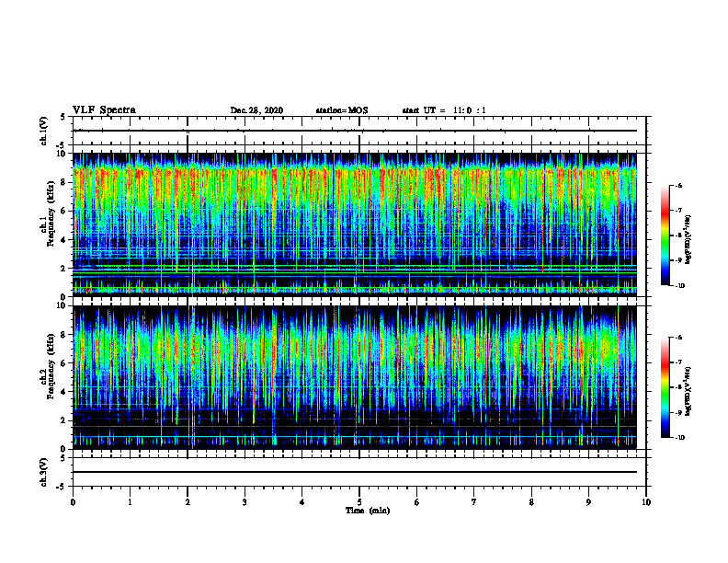The image size is (728, 563).
Task: Click the "6" kHz tick on ch.1 frequency axis
Action: point(64,211)
